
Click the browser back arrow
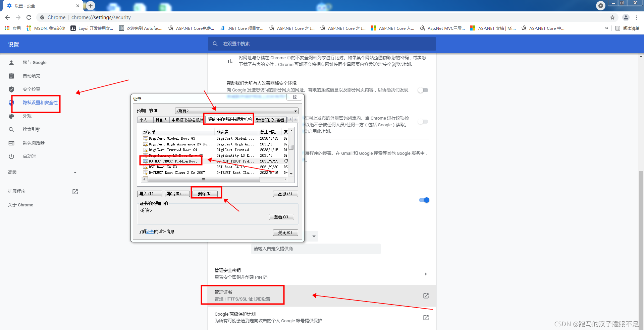(7, 17)
